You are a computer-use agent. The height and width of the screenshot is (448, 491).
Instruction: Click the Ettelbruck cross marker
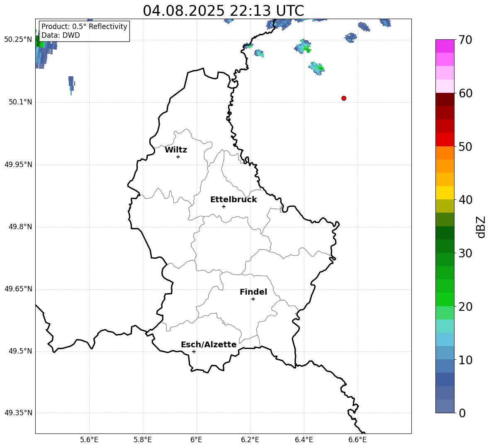click(224, 206)
